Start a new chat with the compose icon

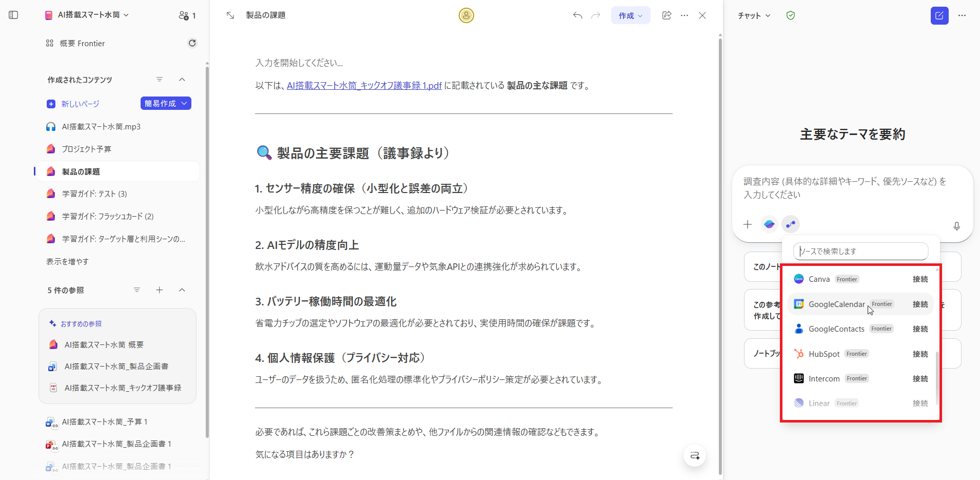940,15
